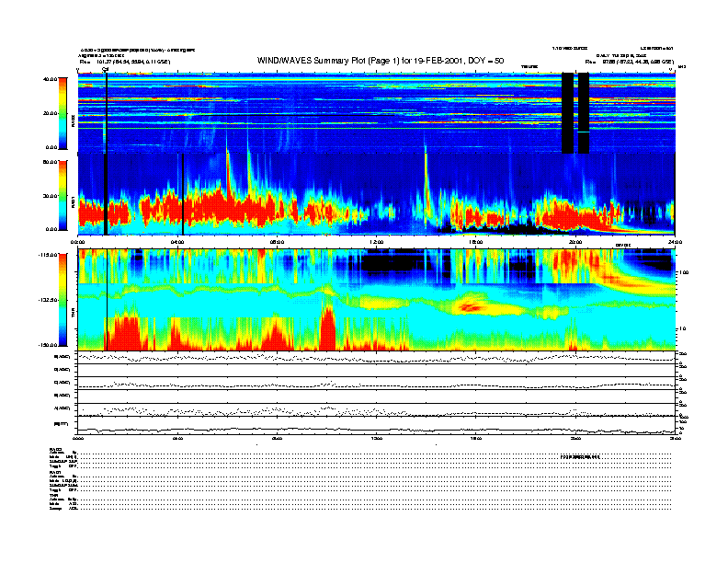Click the left black data gap in the RAD2 spectrogram
The width and height of the screenshot is (728, 563).
click(567, 113)
